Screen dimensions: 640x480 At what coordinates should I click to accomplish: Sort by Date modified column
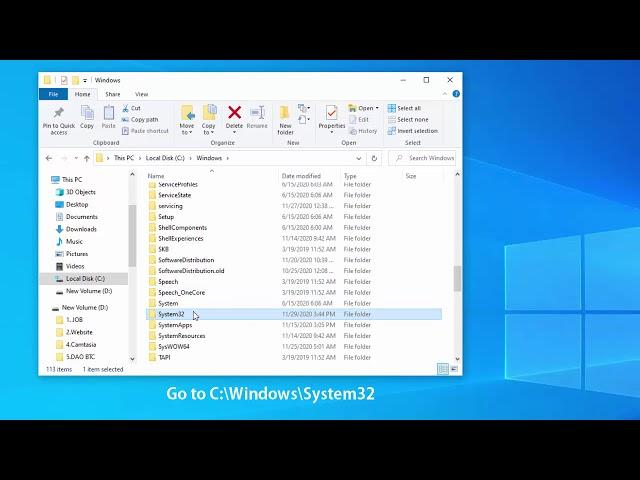301,176
